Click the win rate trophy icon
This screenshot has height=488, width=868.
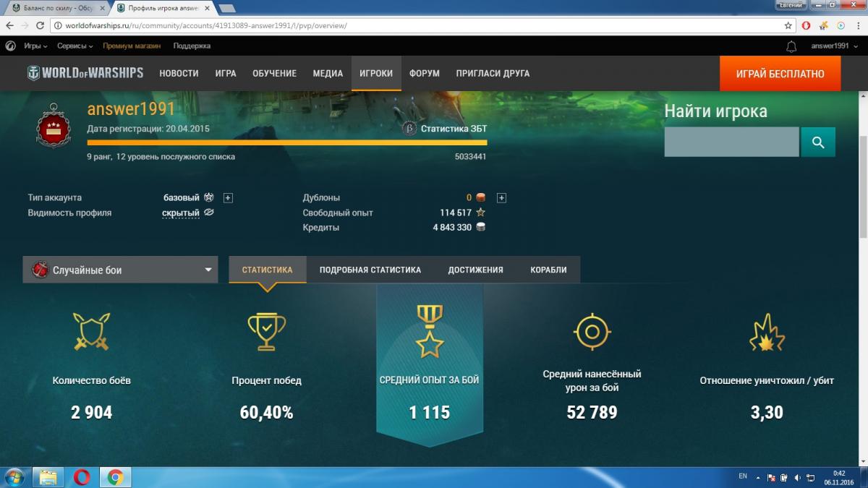tap(266, 330)
